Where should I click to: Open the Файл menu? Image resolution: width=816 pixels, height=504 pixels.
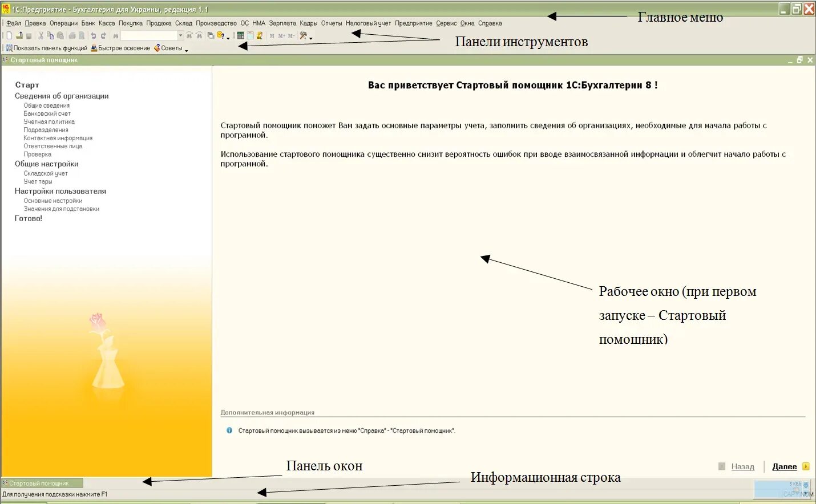click(14, 23)
